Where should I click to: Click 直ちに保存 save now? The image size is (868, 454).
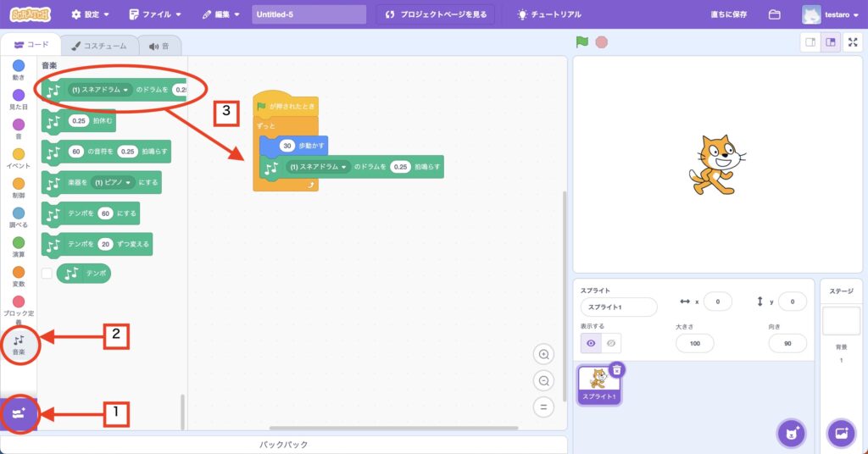click(x=728, y=14)
